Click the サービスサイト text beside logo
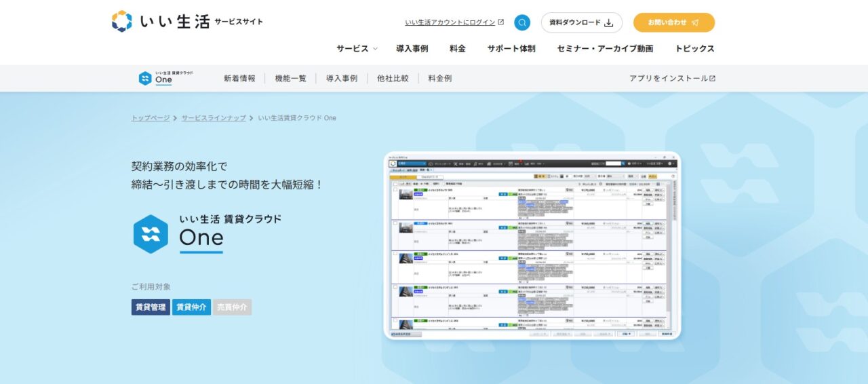868x384 pixels. tap(238, 22)
